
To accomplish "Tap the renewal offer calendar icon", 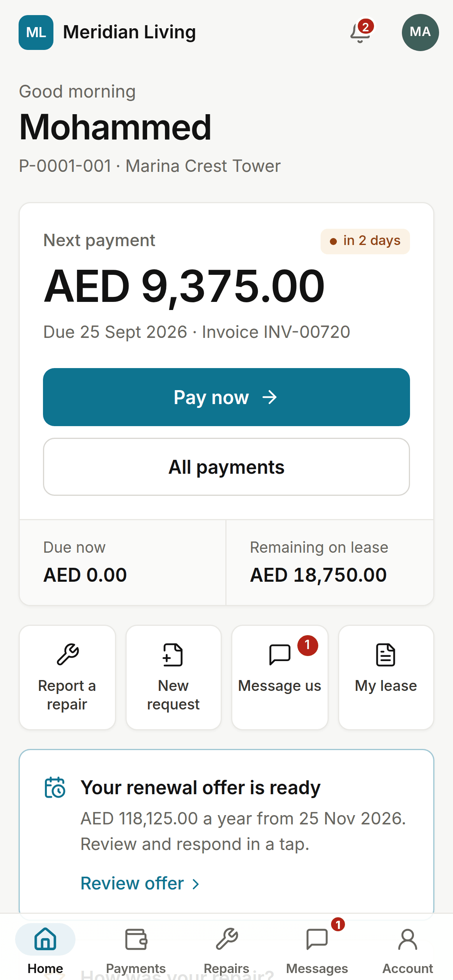I will tap(55, 787).
